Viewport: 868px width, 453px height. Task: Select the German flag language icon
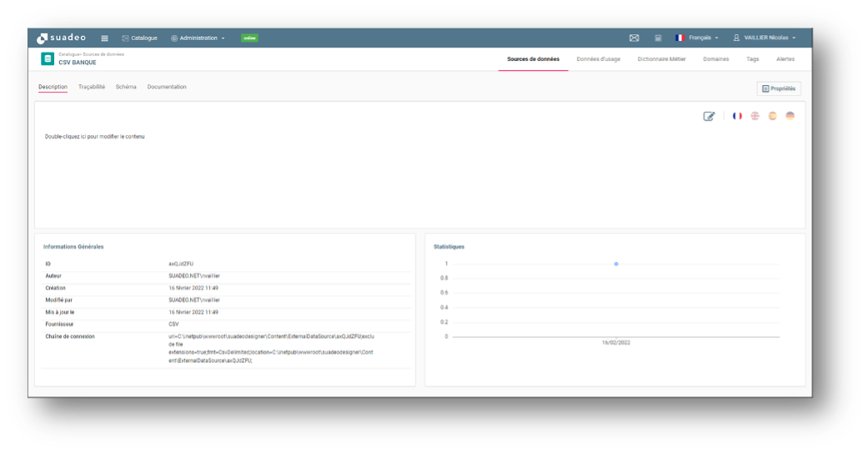tap(790, 116)
